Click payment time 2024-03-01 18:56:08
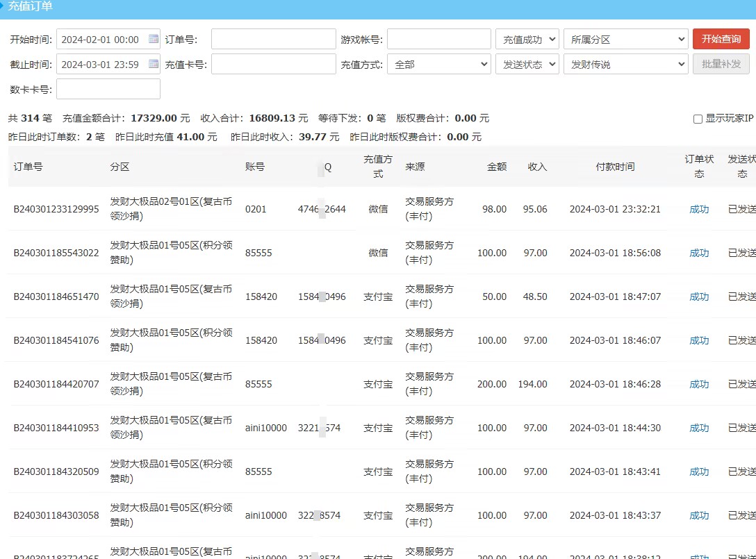Image resolution: width=756 pixels, height=559 pixels. click(615, 253)
